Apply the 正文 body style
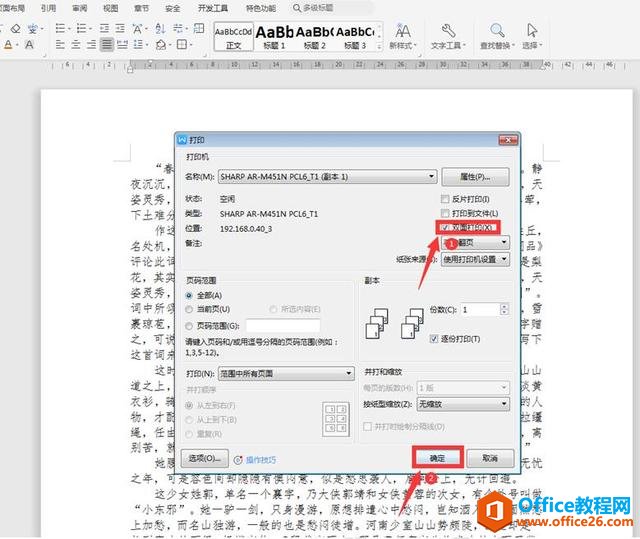The image size is (640, 539). click(233, 37)
